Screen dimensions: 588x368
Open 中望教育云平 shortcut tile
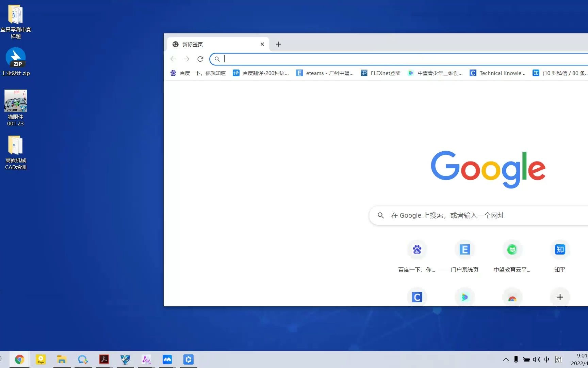coord(512,256)
